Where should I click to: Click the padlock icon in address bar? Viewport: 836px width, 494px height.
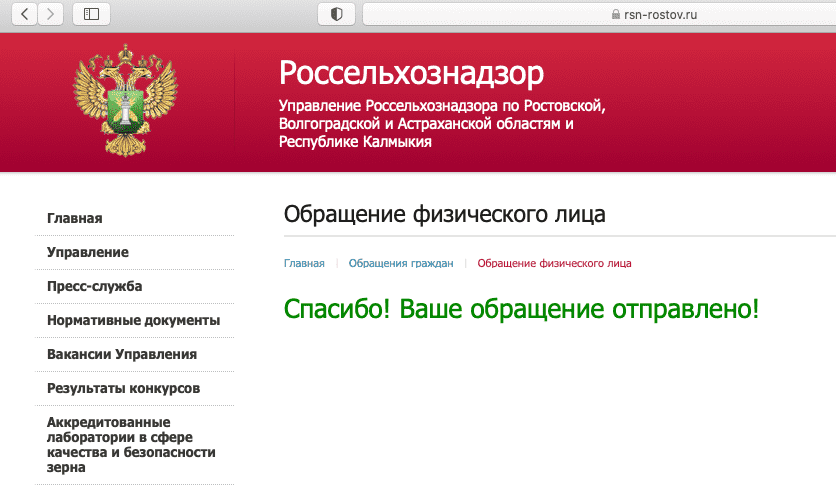(x=614, y=15)
